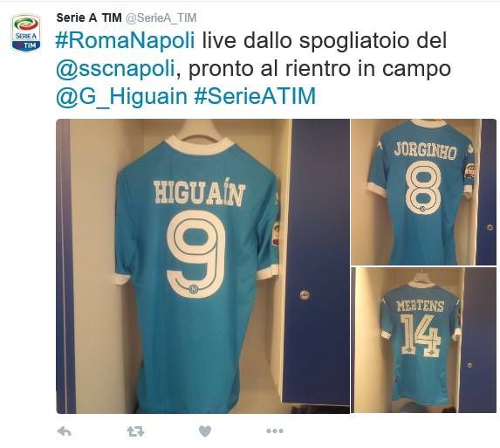500x448 pixels.
Task: Open the #RomaNapoli hashtag
Action: pyautogui.click(x=125, y=41)
